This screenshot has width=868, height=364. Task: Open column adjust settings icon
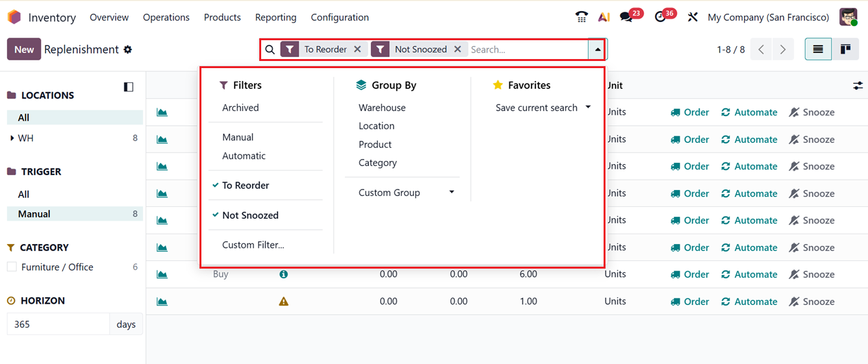pyautogui.click(x=858, y=86)
